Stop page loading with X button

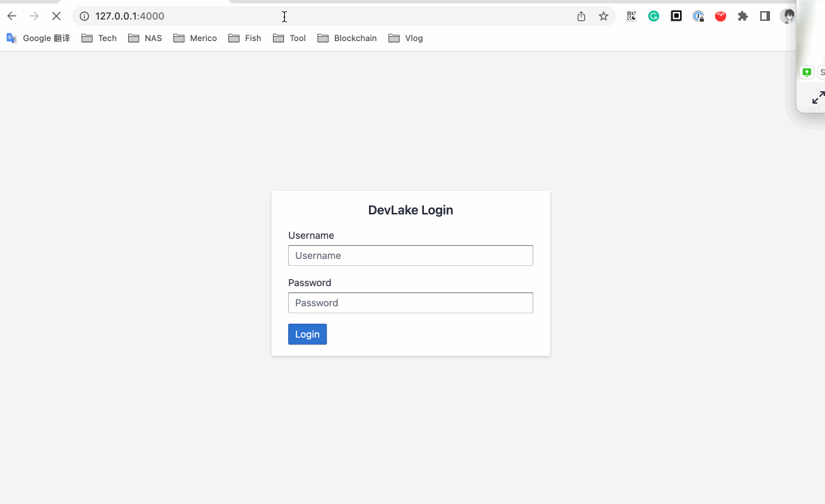pos(56,16)
